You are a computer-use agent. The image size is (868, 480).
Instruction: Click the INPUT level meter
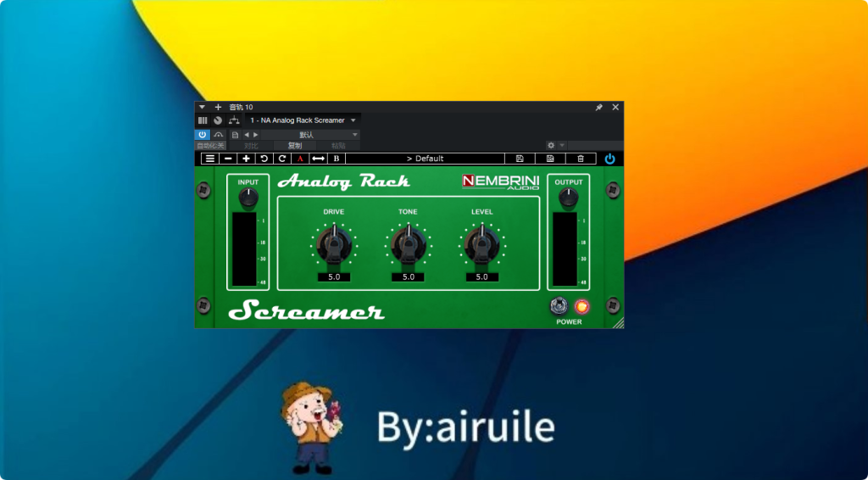(244, 248)
